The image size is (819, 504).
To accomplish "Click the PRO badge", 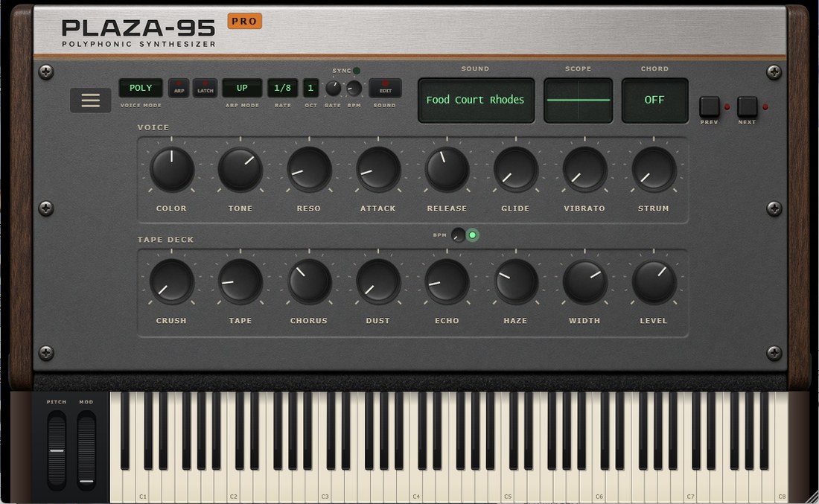I will (x=244, y=21).
